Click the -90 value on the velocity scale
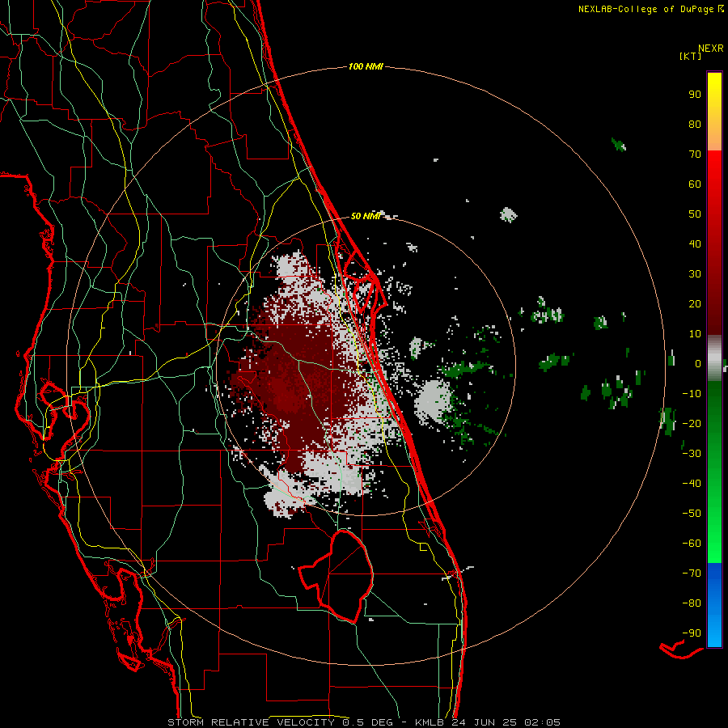 tap(692, 633)
